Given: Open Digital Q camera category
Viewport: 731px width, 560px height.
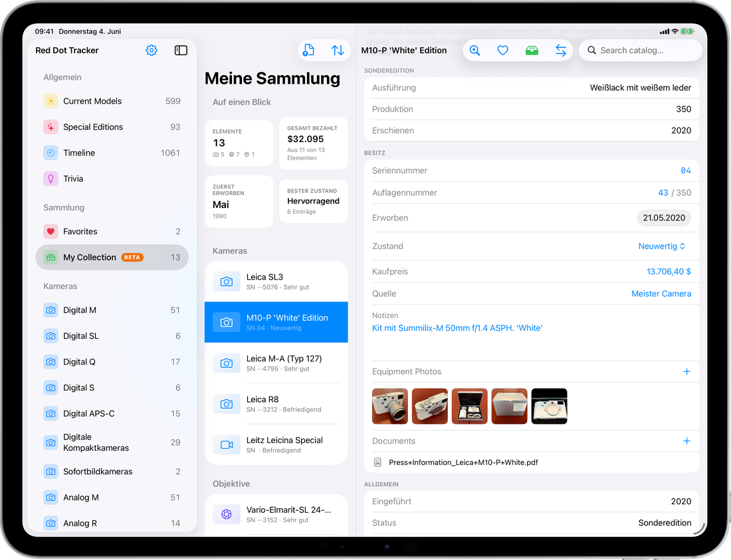Looking at the screenshot, I should pos(112,361).
